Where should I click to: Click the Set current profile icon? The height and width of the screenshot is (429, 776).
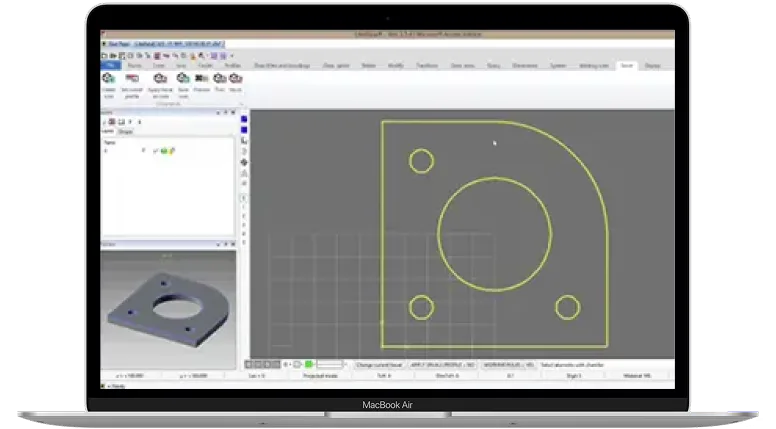(132, 78)
